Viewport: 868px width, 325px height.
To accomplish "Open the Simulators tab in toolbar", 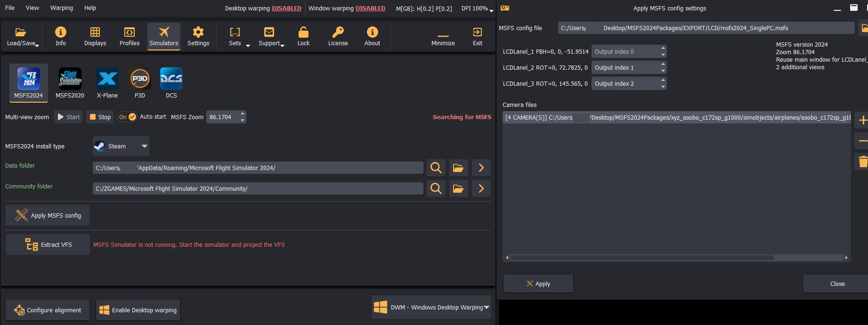I will click(x=164, y=36).
